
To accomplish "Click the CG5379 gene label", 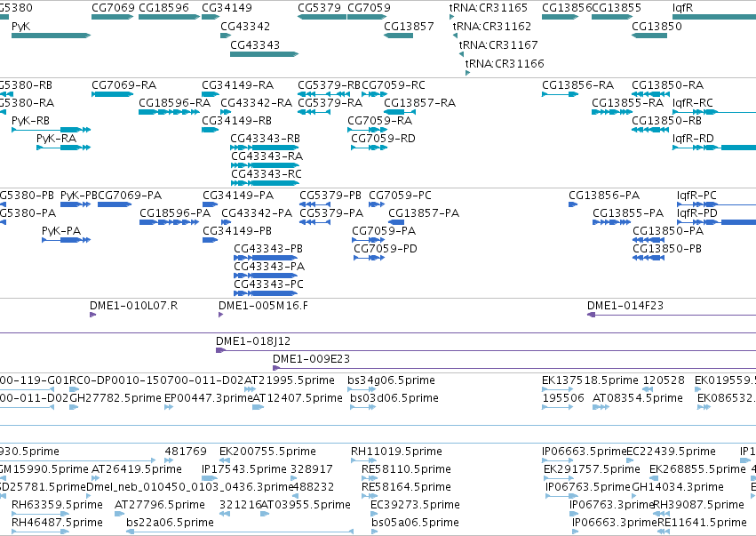I will (319, 8).
